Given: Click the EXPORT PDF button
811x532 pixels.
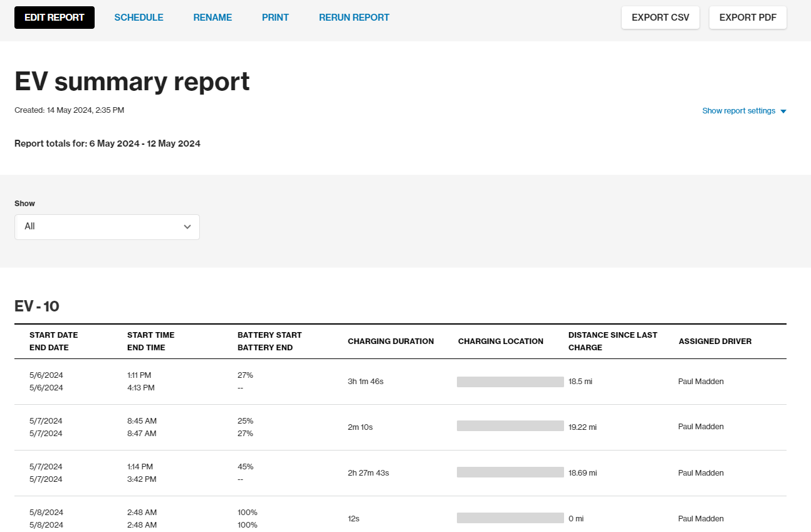Looking at the screenshot, I should [x=747, y=18].
